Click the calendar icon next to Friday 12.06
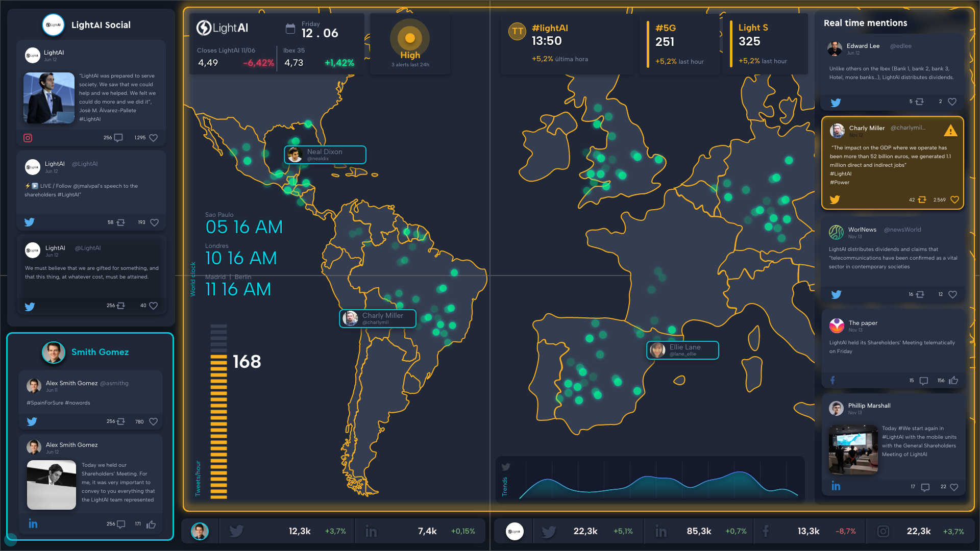This screenshot has height=551, width=980. click(290, 29)
